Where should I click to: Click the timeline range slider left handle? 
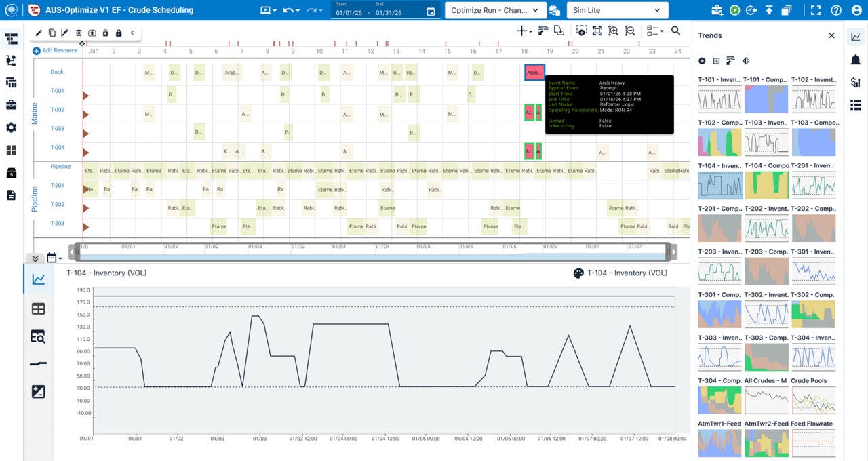77,251
